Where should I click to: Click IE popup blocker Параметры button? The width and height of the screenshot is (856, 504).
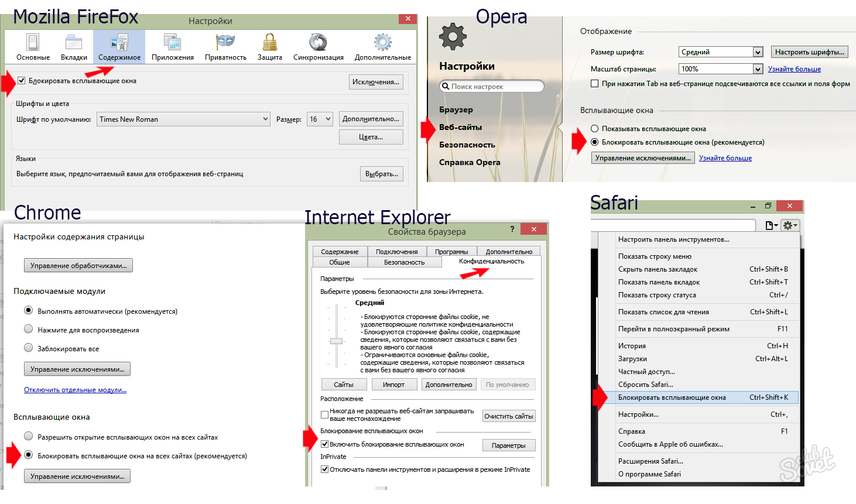(x=509, y=445)
